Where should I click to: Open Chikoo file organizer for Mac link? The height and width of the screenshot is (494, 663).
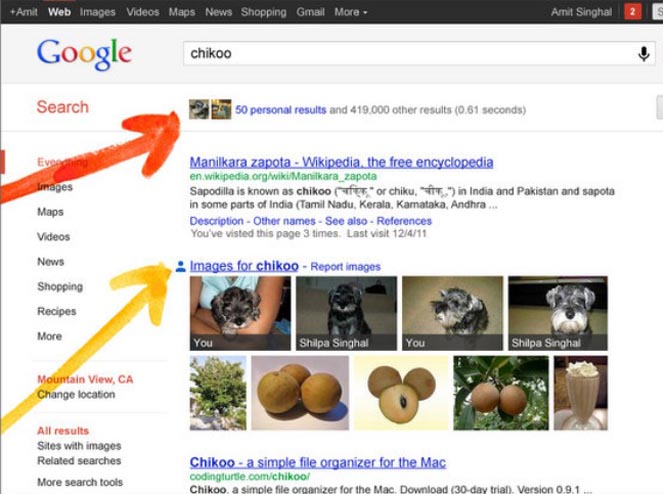318,462
